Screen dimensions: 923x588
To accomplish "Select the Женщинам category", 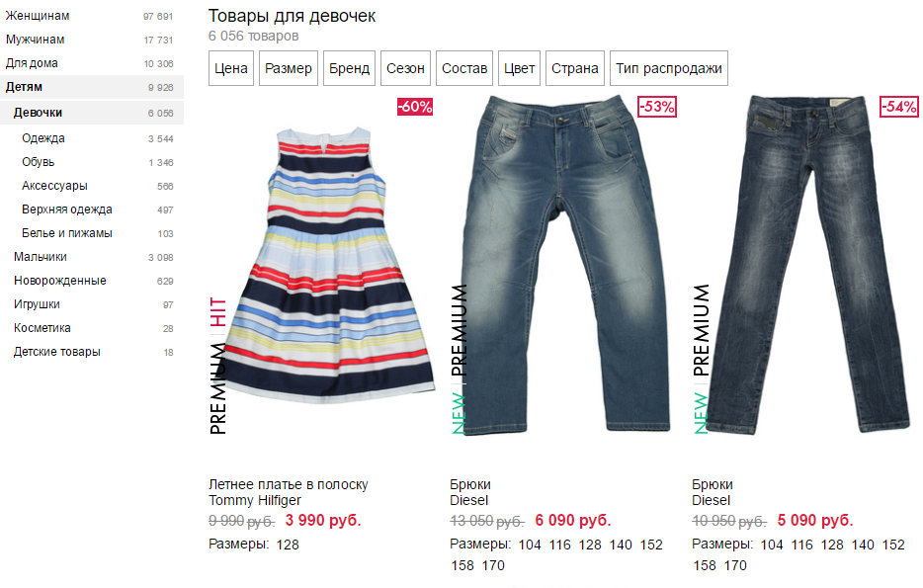I will click(x=38, y=16).
